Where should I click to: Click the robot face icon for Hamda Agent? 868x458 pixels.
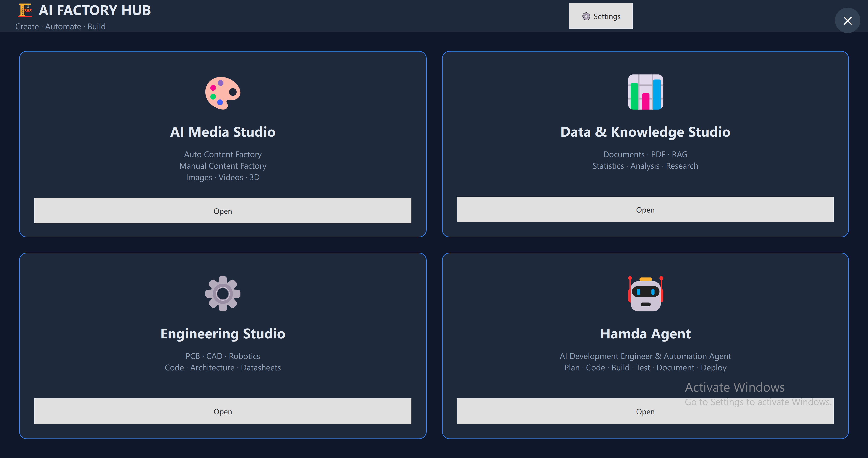[645, 294]
